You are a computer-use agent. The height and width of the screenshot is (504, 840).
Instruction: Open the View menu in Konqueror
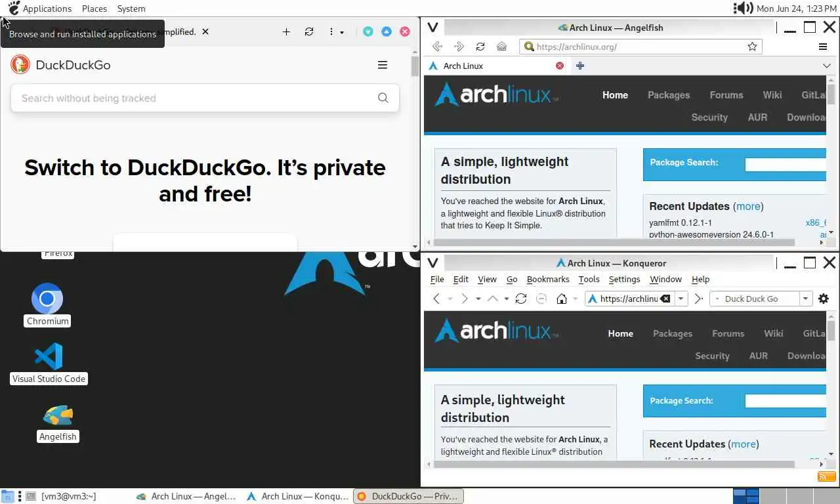coord(487,279)
